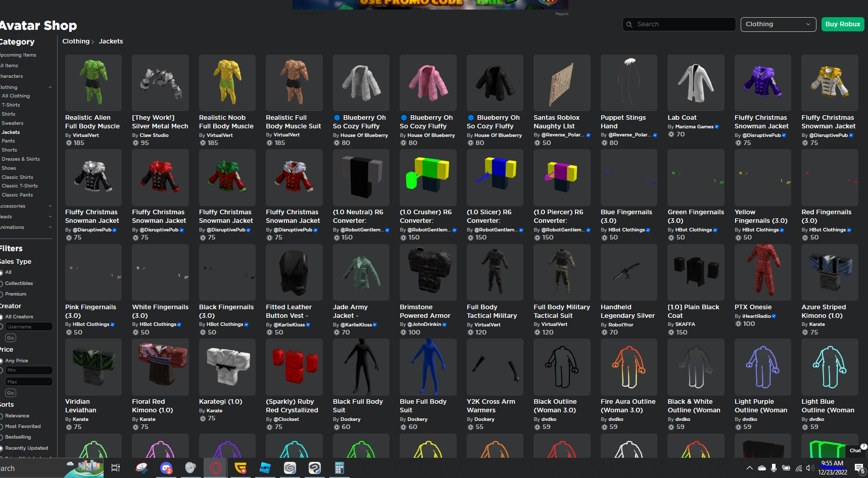
Task: Expand the Accessories category section
Action: [x=50, y=206]
